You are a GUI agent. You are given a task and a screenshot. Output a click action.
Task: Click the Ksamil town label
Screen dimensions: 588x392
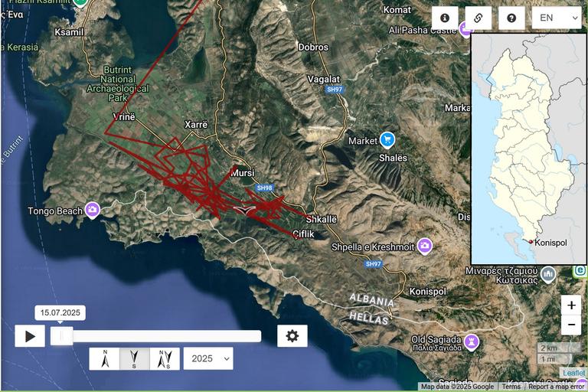(69, 32)
